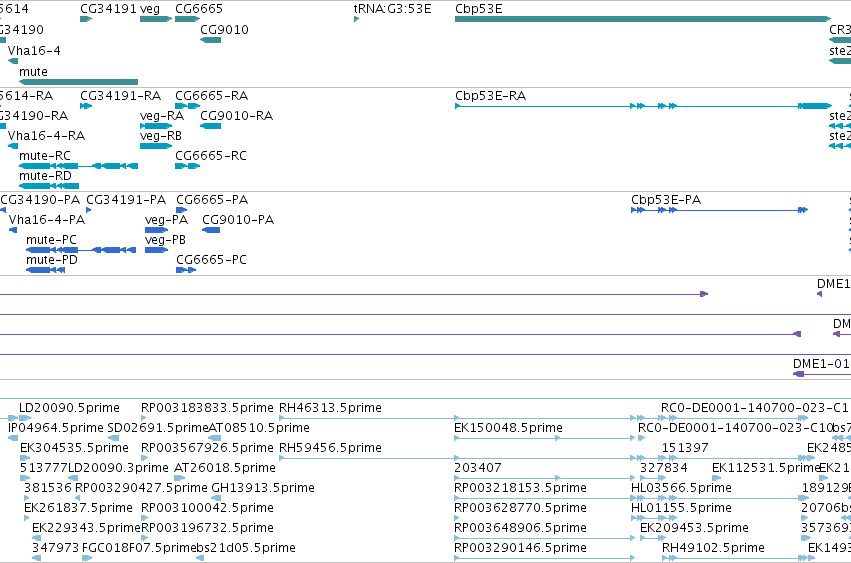The image size is (851, 563).
Task: Click the HL03566.5prime EST label
Action: [x=681, y=488]
